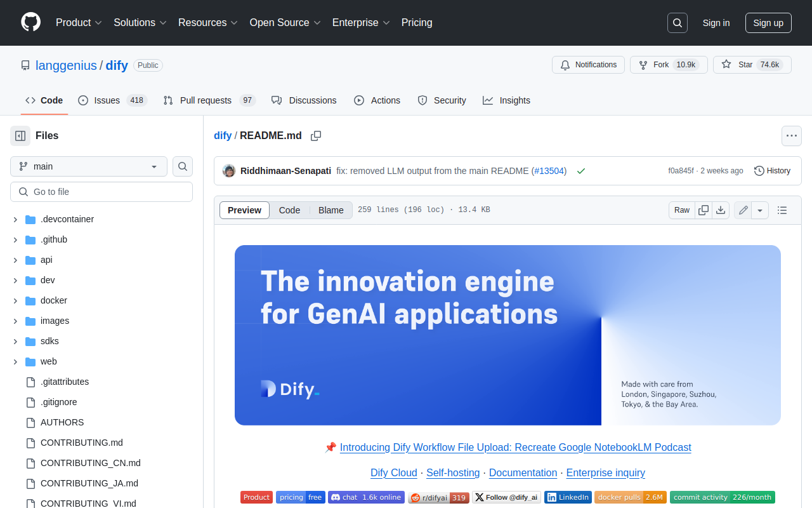Open the more file actions ellipsis
Viewport: 812px width, 508px height.
(x=791, y=135)
